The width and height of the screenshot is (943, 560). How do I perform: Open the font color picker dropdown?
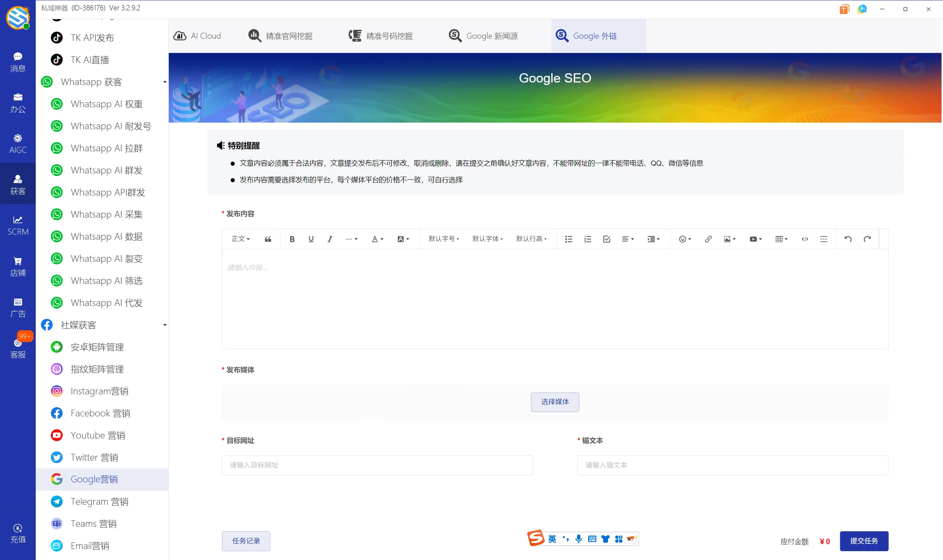point(377,239)
